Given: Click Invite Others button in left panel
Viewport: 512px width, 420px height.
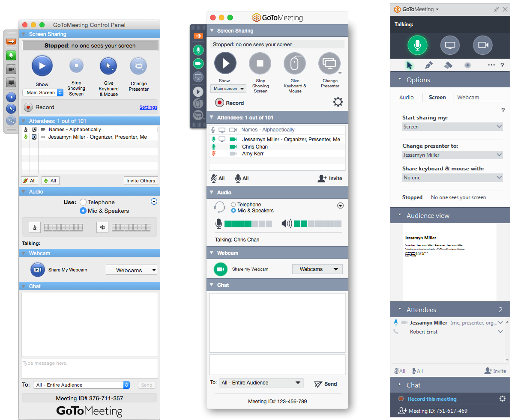Looking at the screenshot, I should click(x=141, y=181).
